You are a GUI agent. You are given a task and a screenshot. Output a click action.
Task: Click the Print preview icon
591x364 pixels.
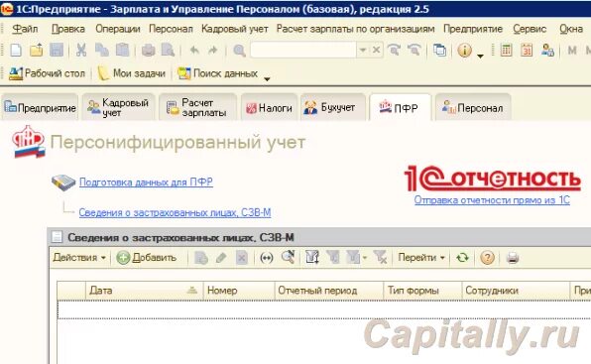coord(169,50)
